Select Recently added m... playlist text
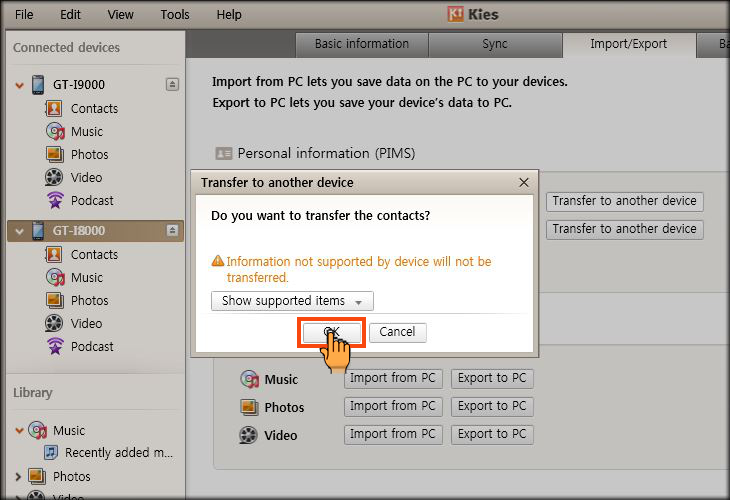 point(119,453)
